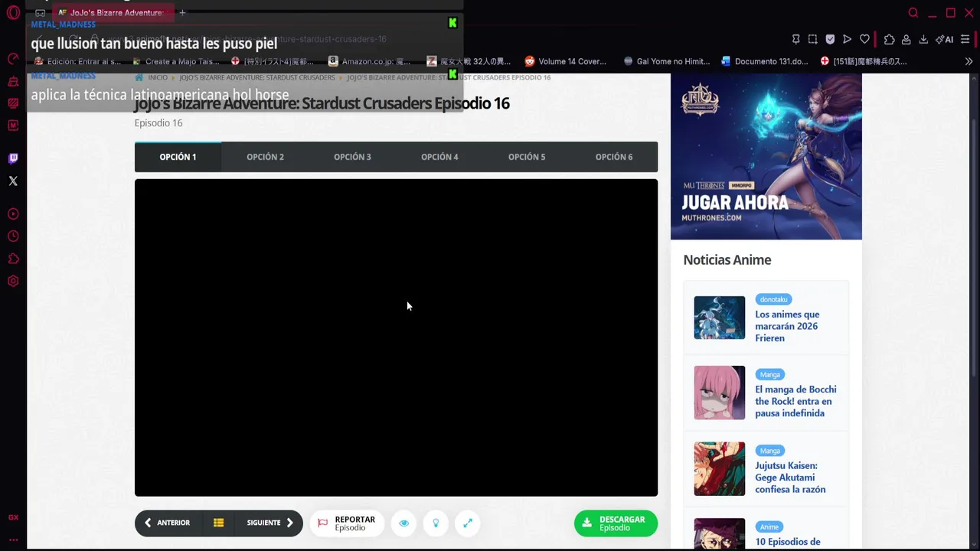Open Frieren news thumbnail
The width and height of the screenshot is (980, 551).
(x=719, y=318)
